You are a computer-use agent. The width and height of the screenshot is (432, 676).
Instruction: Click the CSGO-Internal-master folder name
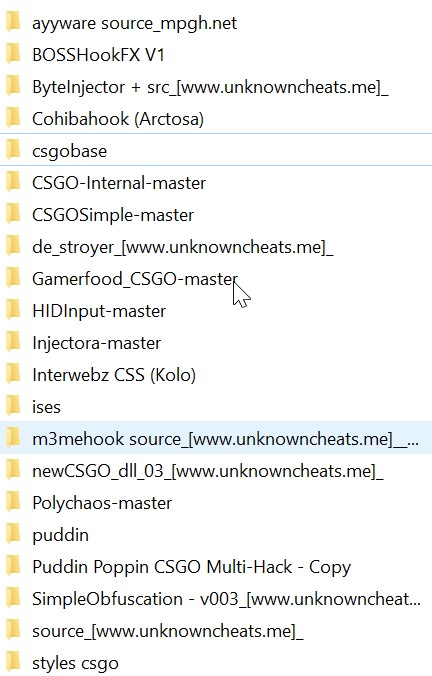pos(119,183)
